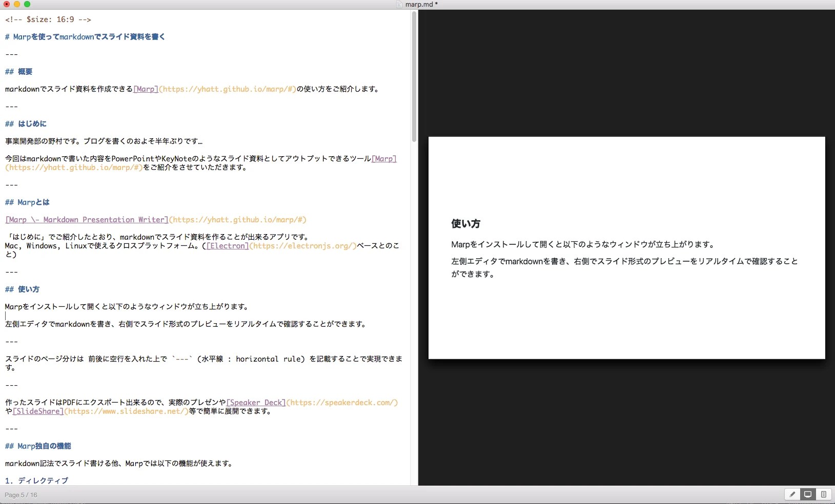Click the editor line Marpをインストールして開くと
This screenshot has height=504, width=835.
pyautogui.click(x=127, y=307)
